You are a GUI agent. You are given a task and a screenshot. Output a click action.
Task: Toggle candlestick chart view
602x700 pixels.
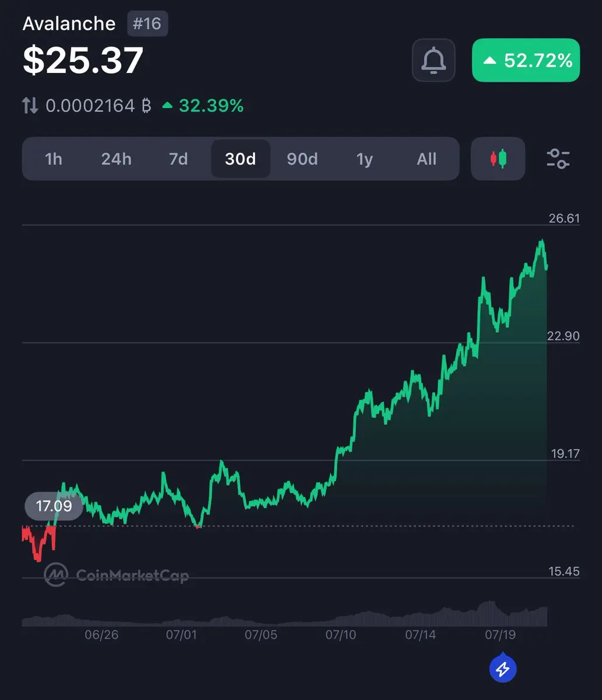click(x=498, y=159)
